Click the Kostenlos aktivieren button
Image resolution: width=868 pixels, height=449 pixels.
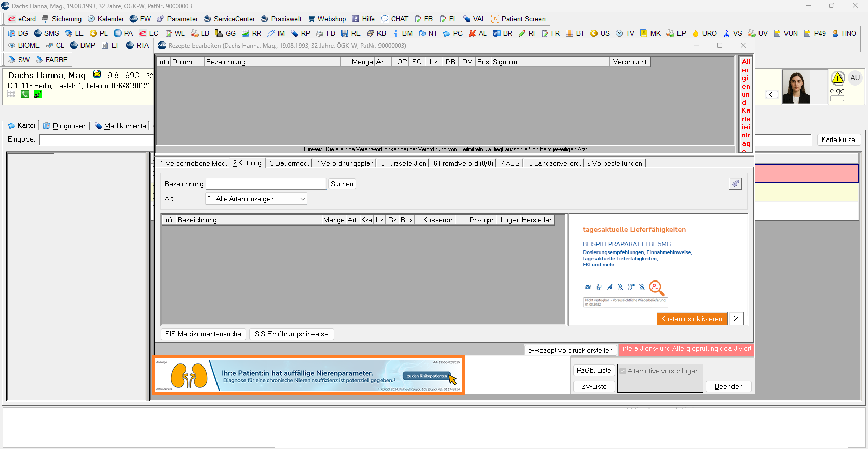[x=691, y=319]
